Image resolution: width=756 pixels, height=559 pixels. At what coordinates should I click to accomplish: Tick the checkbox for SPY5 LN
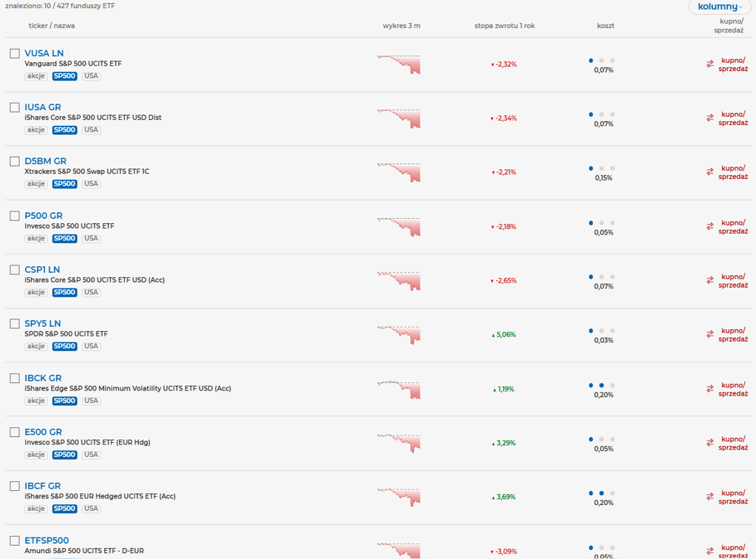[15, 324]
